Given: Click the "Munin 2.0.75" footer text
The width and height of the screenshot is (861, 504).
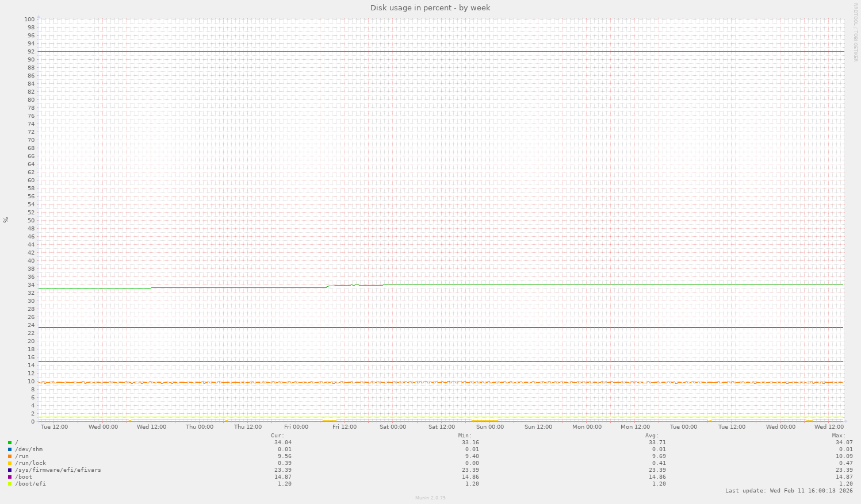Looking at the screenshot, I should 430,498.
